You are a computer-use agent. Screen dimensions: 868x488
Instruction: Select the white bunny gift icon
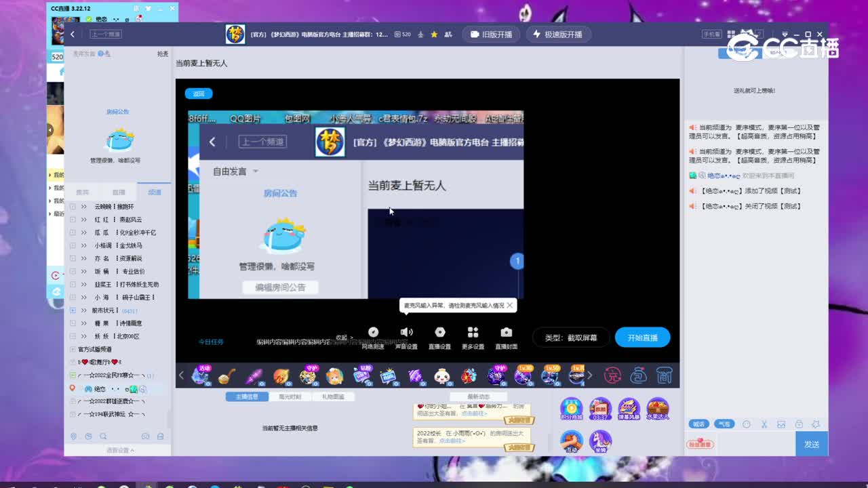pyautogui.click(x=442, y=375)
